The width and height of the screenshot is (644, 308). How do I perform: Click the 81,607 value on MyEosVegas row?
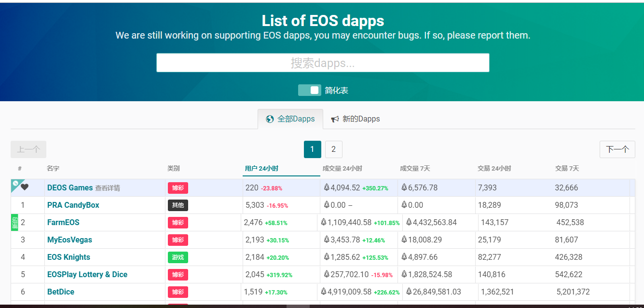click(x=567, y=240)
